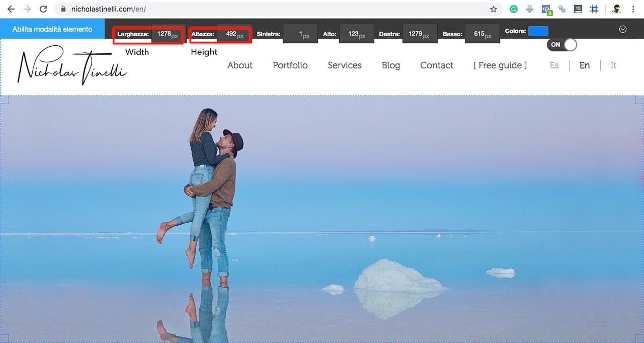Click the link-shortener extension icon
The image size is (644, 343).
[562, 9]
